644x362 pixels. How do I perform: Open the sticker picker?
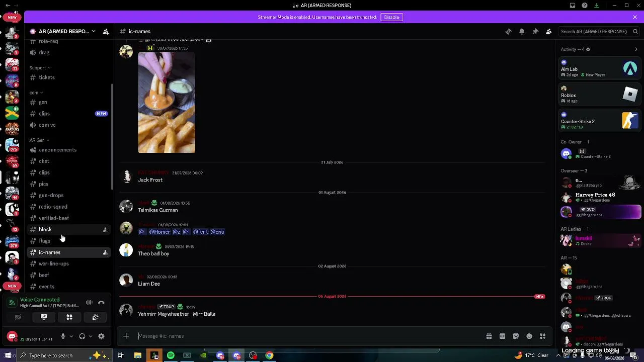516,336
